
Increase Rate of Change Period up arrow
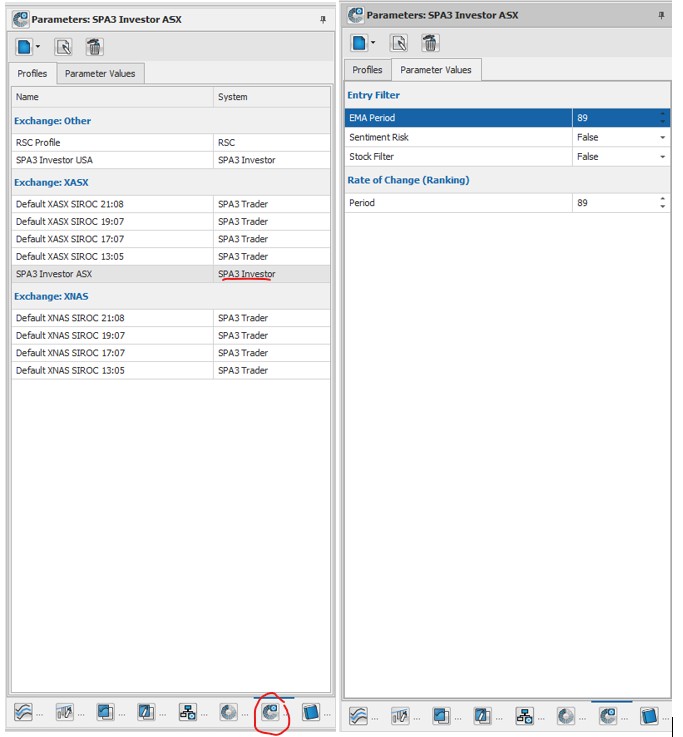coord(662,199)
